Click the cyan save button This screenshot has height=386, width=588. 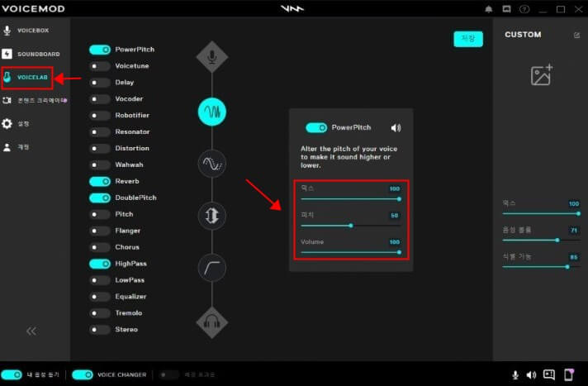click(x=467, y=39)
